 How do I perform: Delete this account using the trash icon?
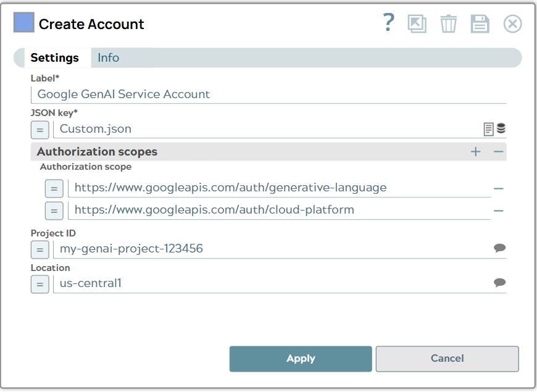449,23
